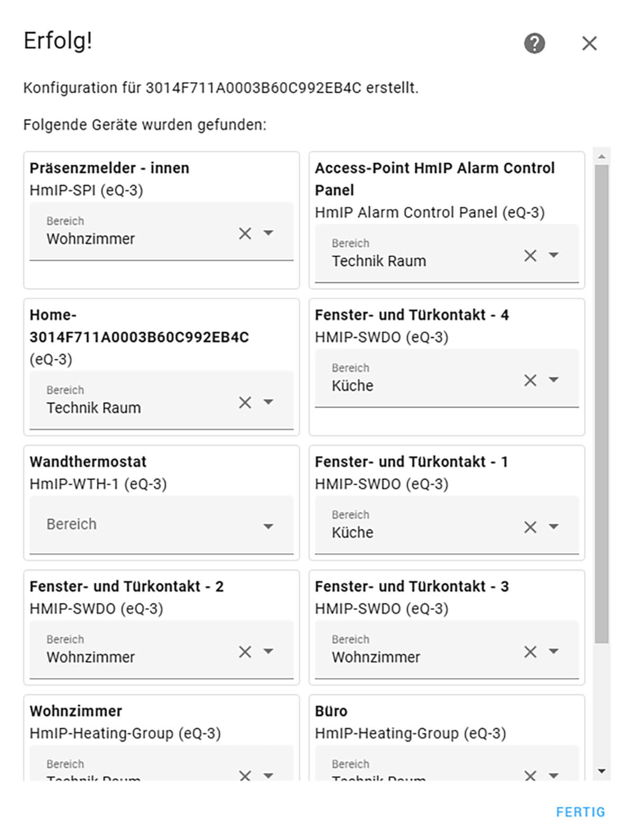Screen dimensions: 633x840
Task: Click FERTIG to finish setup
Action: pyautogui.click(x=580, y=812)
